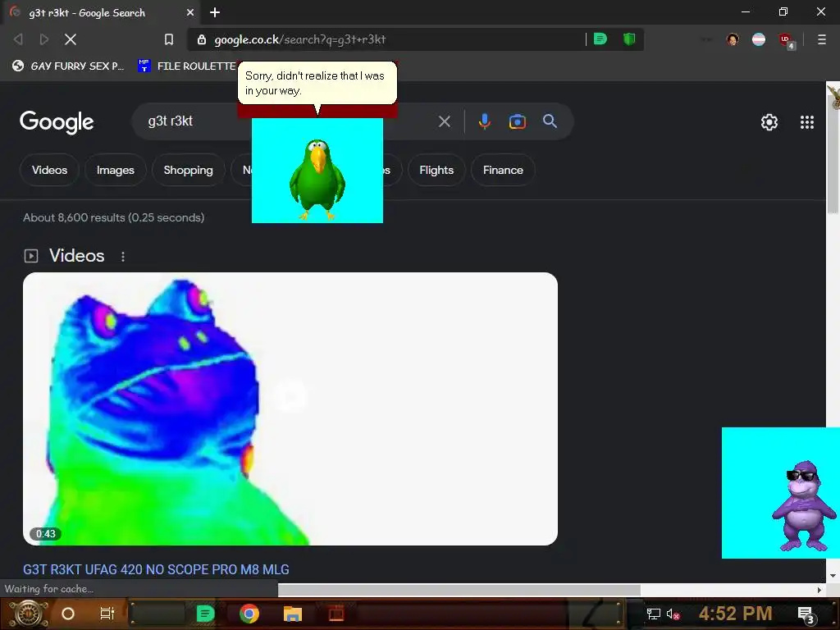Go to the Google logo homepage
The width and height of the screenshot is (840, 630).
57,122
